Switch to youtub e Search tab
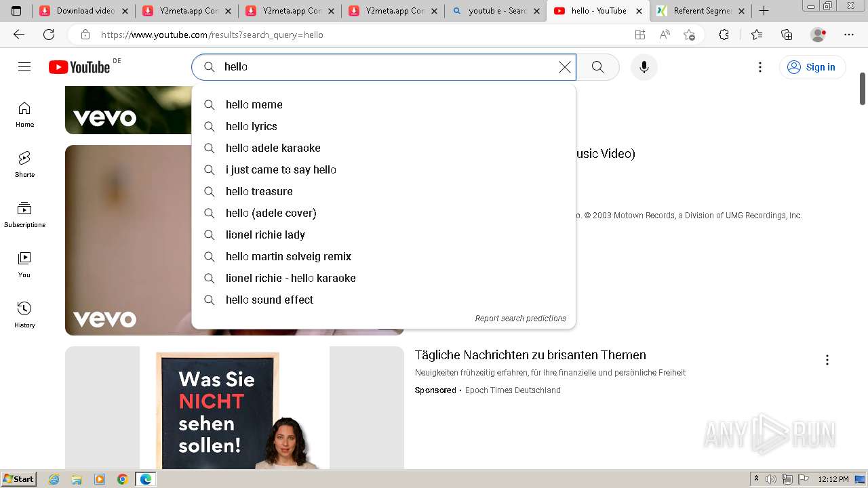 click(x=496, y=11)
